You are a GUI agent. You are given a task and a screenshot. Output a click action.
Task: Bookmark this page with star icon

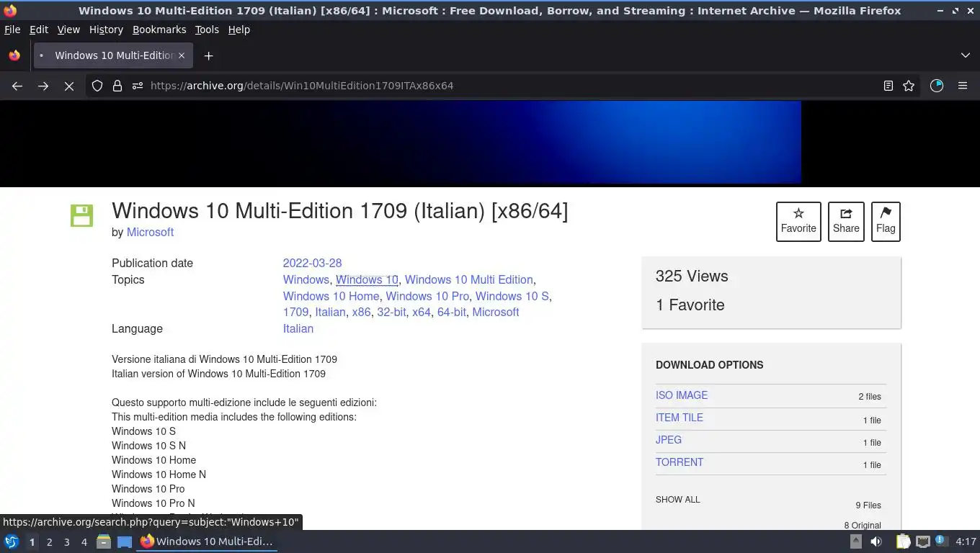[x=909, y=86]
